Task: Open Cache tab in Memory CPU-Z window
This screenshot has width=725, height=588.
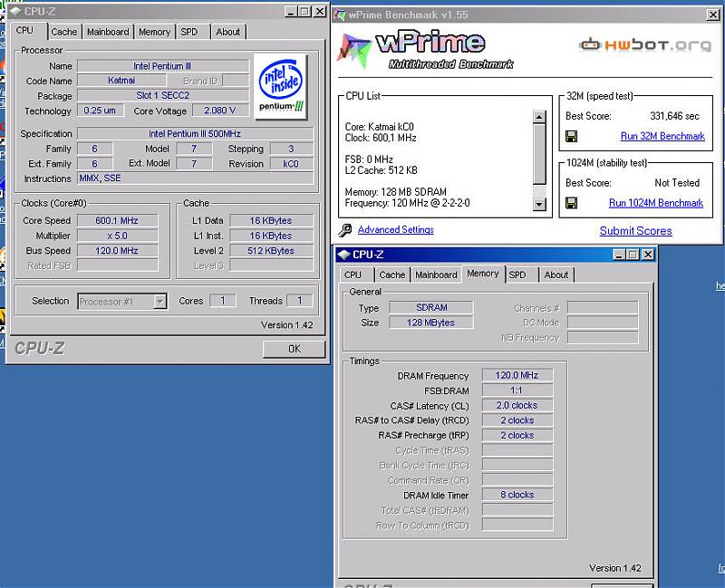Action: pyautogui.click(x=392, y=275)
